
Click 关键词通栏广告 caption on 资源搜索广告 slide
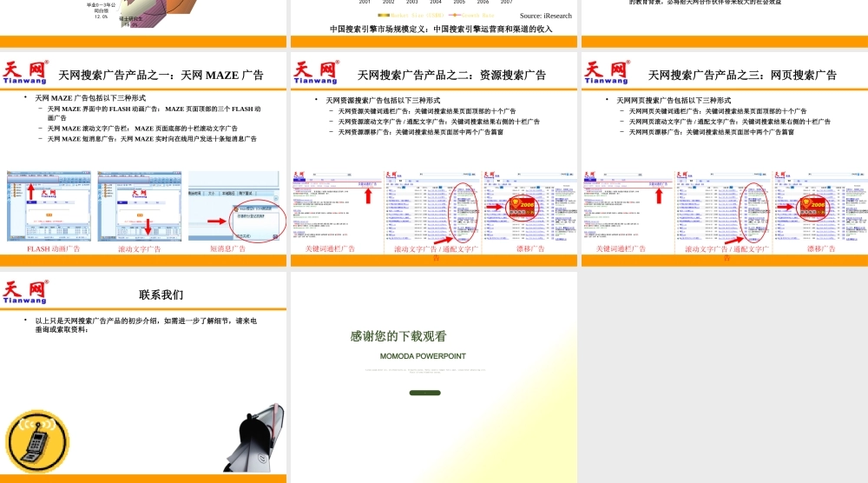tap(330, 249)
